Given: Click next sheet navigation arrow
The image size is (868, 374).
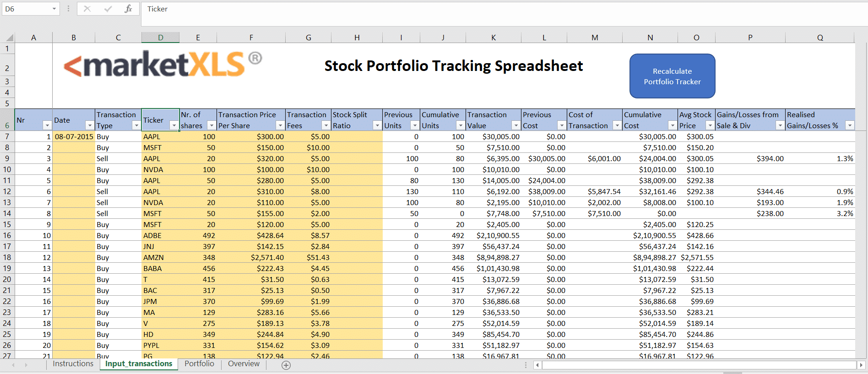Looking at the screenshot, I should [x=26, y=365].
